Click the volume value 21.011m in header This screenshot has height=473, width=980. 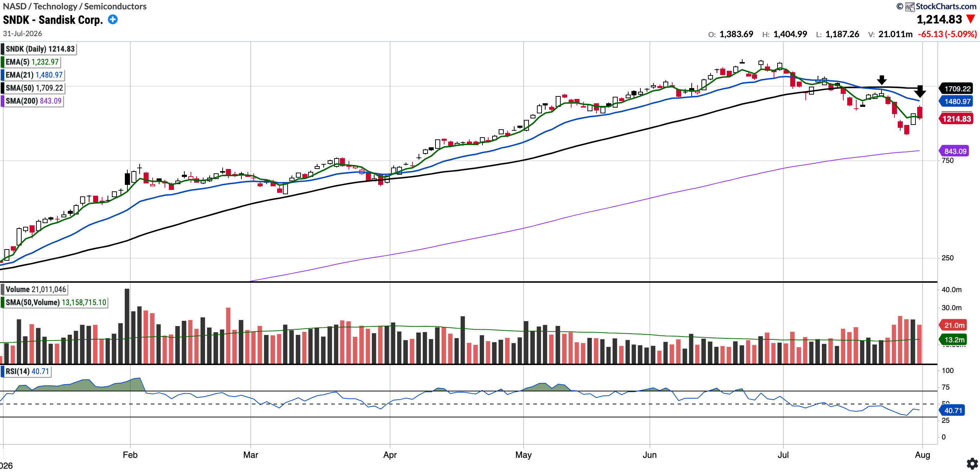coord(895,34)
